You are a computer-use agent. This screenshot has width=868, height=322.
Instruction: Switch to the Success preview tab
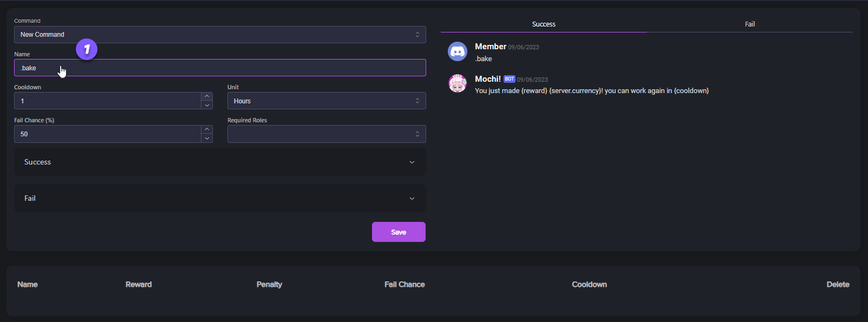pos(544,24)
